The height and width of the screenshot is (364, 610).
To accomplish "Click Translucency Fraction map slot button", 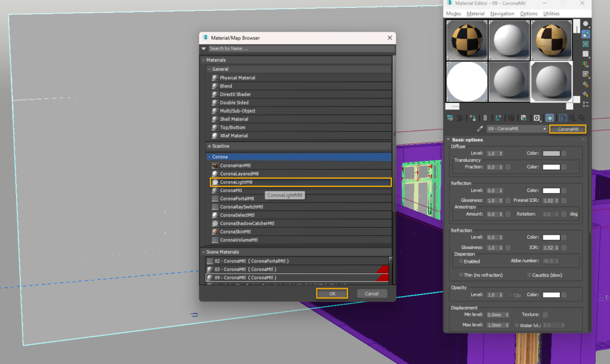I will coord(508,167).
